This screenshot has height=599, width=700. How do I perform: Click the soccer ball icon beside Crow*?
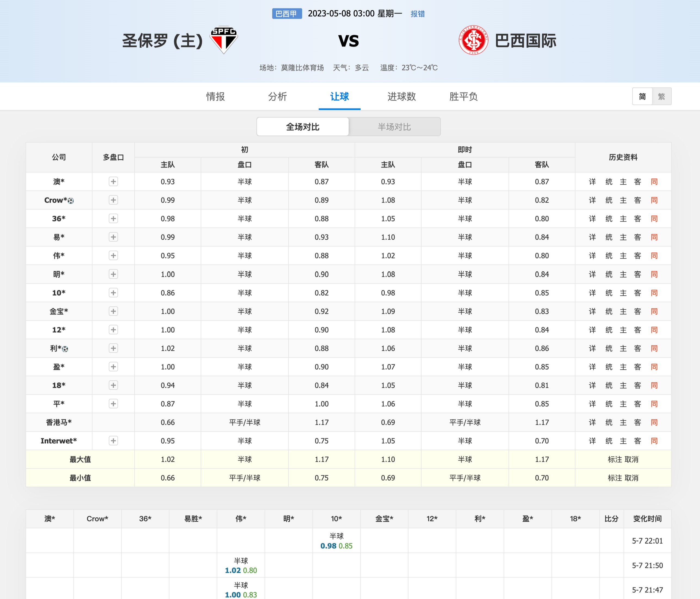[x=71, y=201]
